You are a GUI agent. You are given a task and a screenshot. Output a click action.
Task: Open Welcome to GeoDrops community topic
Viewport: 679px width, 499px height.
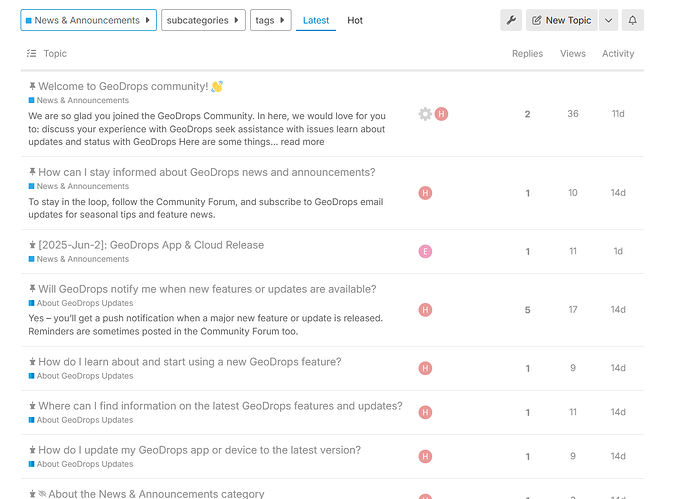[x=123, y=86]
